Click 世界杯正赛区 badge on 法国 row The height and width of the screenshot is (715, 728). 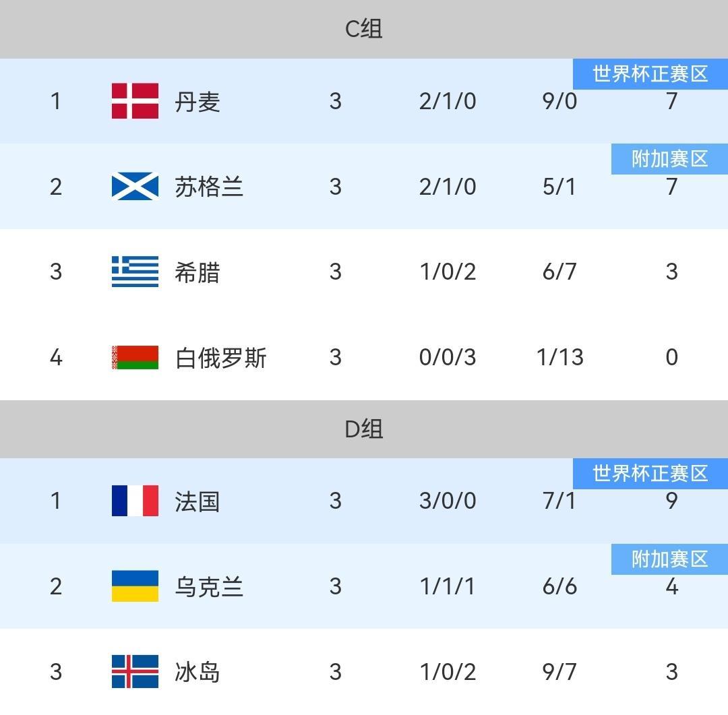pos(650,474)
